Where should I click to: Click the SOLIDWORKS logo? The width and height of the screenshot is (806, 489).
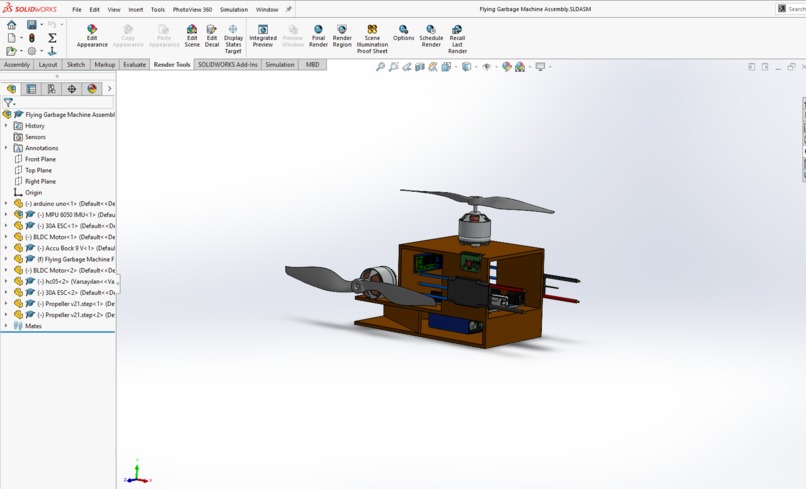[x=30, y=9]
